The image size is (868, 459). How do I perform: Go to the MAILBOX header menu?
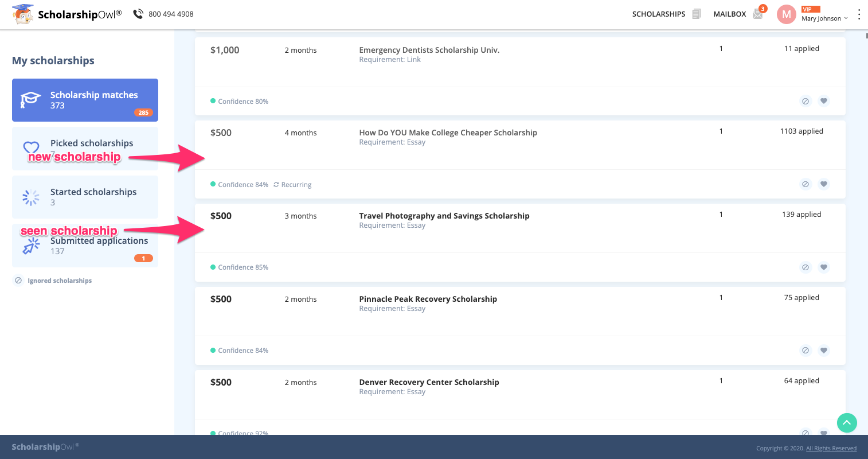pyautogui.click(x=730, y=14)
